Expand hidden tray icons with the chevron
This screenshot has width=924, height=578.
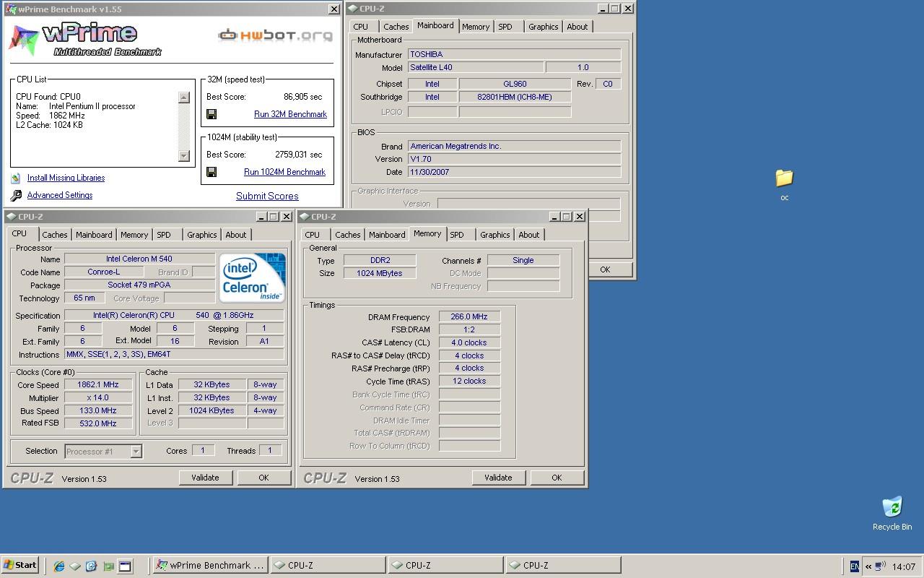point(868,566)
